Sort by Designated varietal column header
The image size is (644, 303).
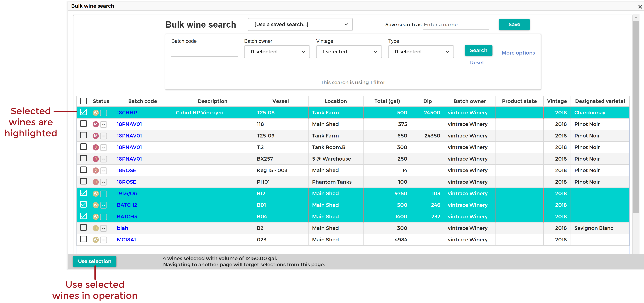click(x=600, y=101)
